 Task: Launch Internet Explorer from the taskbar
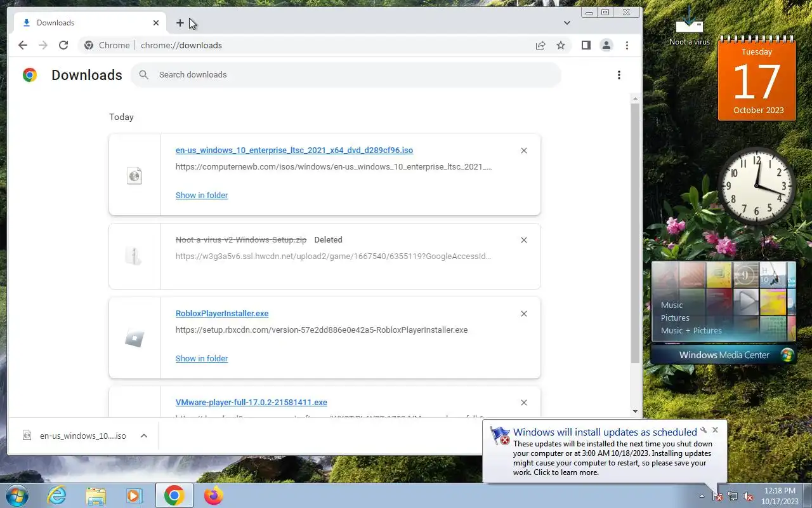pyautogui.click(x=57, y=495)
